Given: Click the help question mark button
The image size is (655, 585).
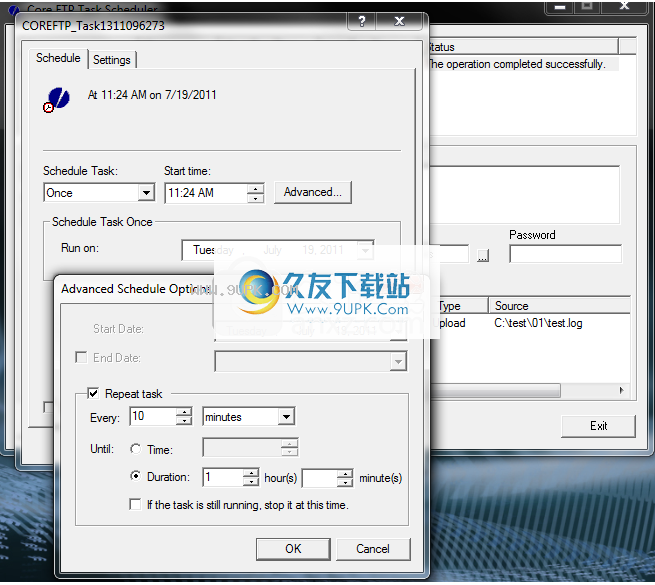Looking at the screenshot, I should click(x=362, y=21).
